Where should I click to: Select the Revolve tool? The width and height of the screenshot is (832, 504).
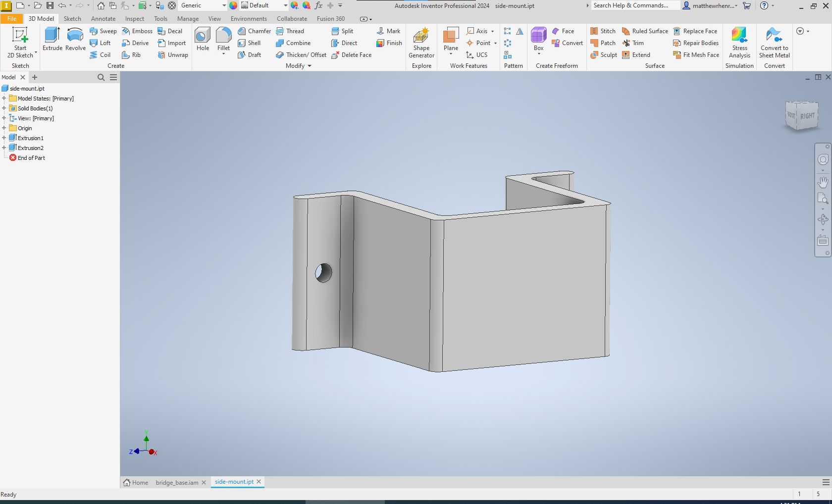click(75, 39)
